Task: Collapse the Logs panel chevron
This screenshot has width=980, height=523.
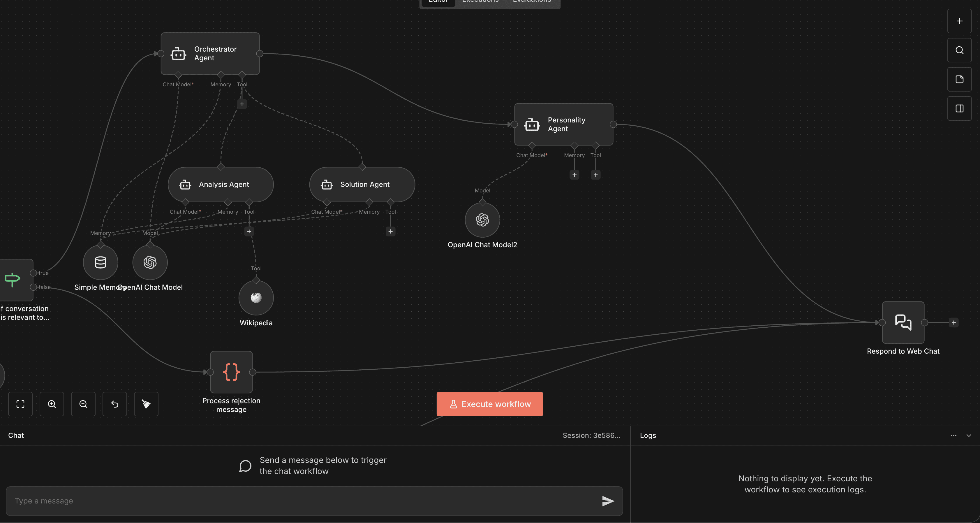Action: 969,436
